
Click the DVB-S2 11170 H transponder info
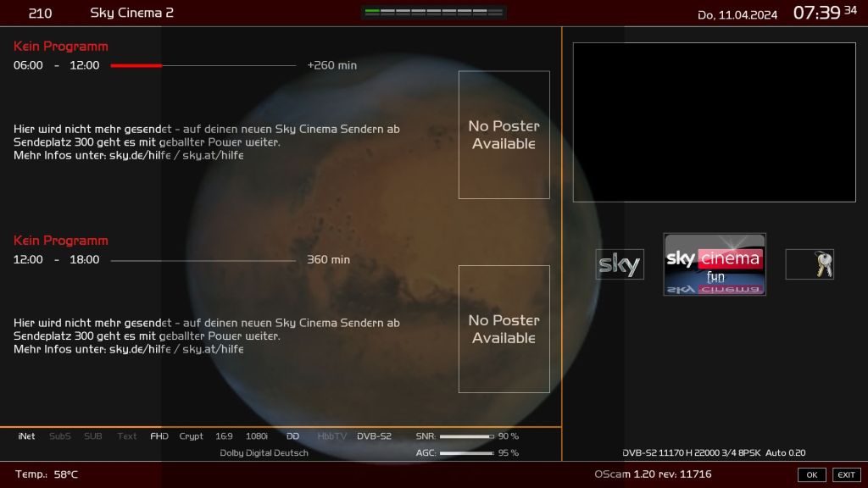click(x=714, y=452)
